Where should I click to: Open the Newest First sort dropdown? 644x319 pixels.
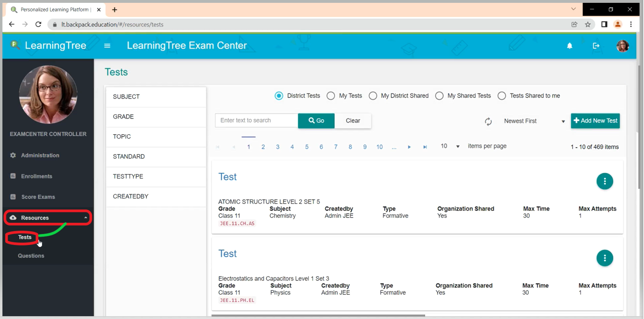tap(534, 121)
